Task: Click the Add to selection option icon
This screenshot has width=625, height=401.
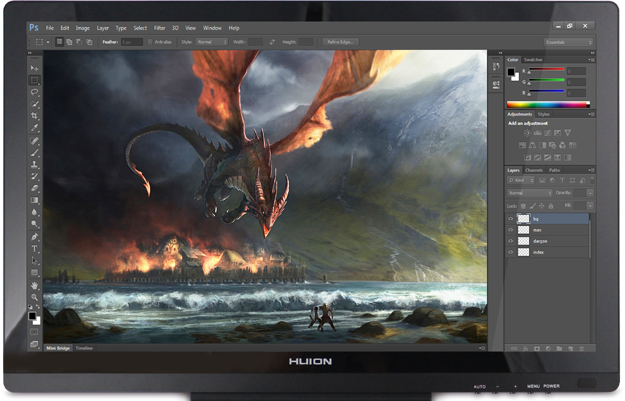Action: pos(69,42)
